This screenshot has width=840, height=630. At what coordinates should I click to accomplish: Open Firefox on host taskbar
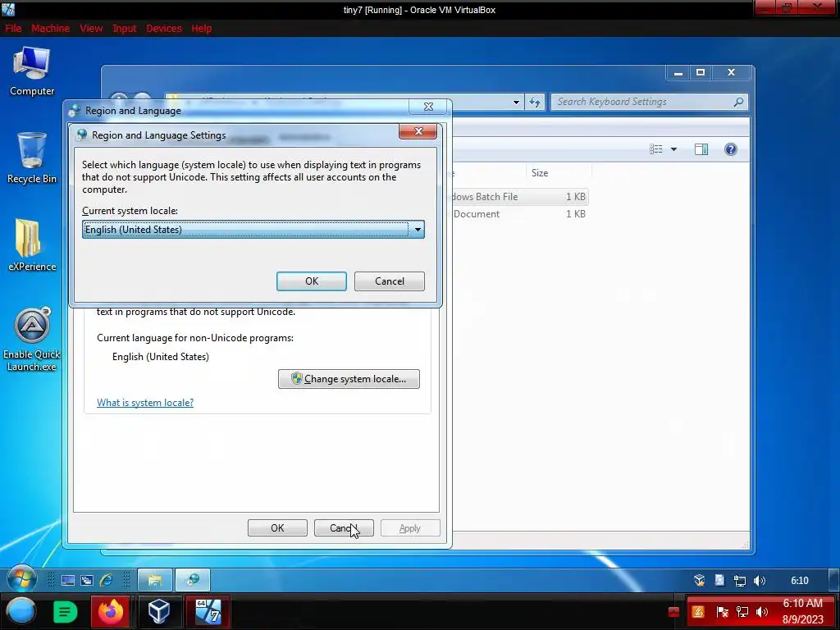tap(111, 611)
